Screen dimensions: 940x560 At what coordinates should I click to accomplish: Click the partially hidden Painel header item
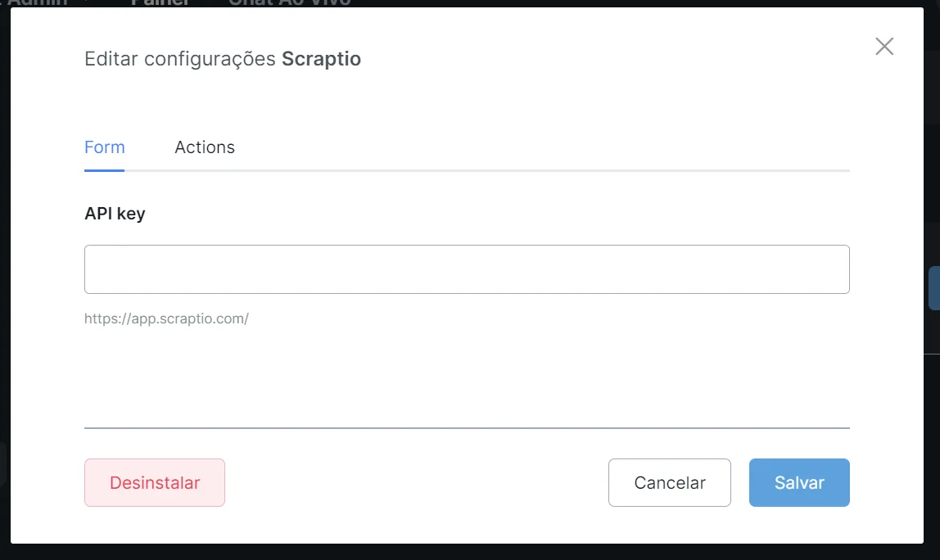click(x=160, y=3)
